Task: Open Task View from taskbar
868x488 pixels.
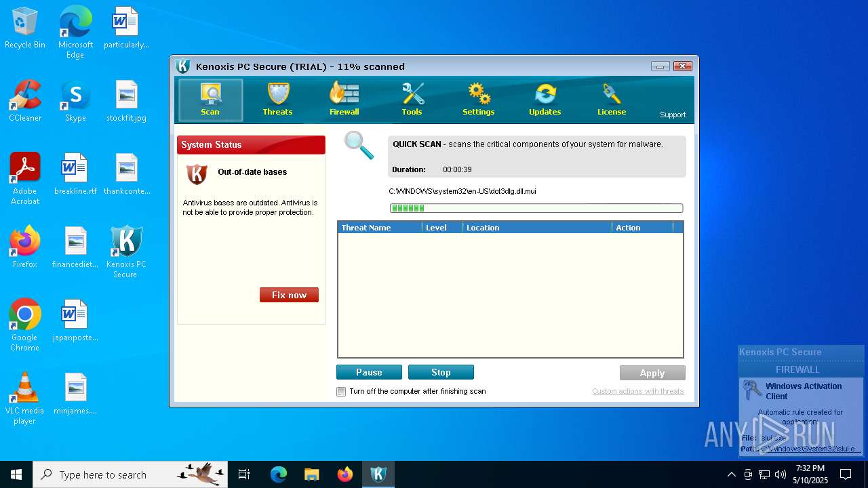Action: (x=244, y=474)
